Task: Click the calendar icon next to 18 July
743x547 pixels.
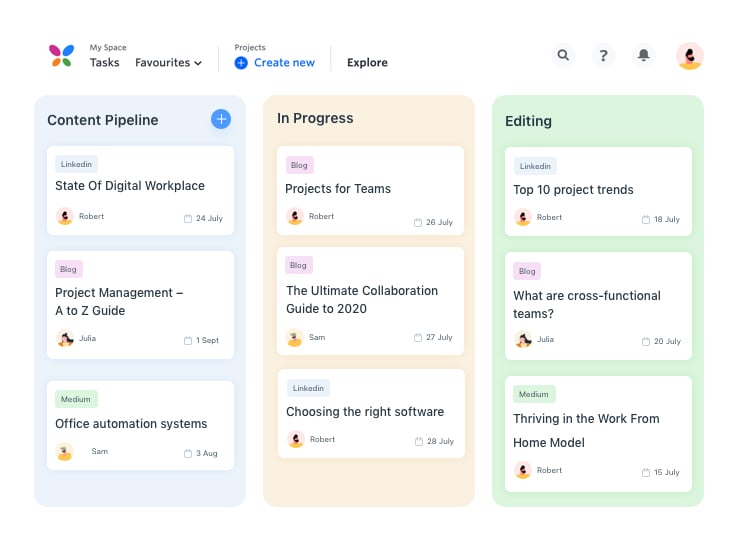Action: coord(645,219)
